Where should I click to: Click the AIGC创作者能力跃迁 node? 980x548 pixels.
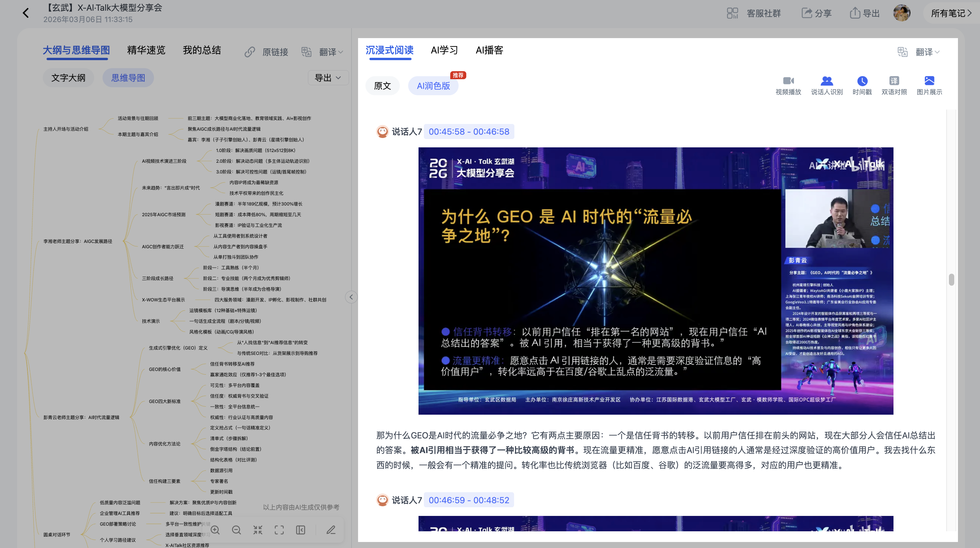pos(163,247)
